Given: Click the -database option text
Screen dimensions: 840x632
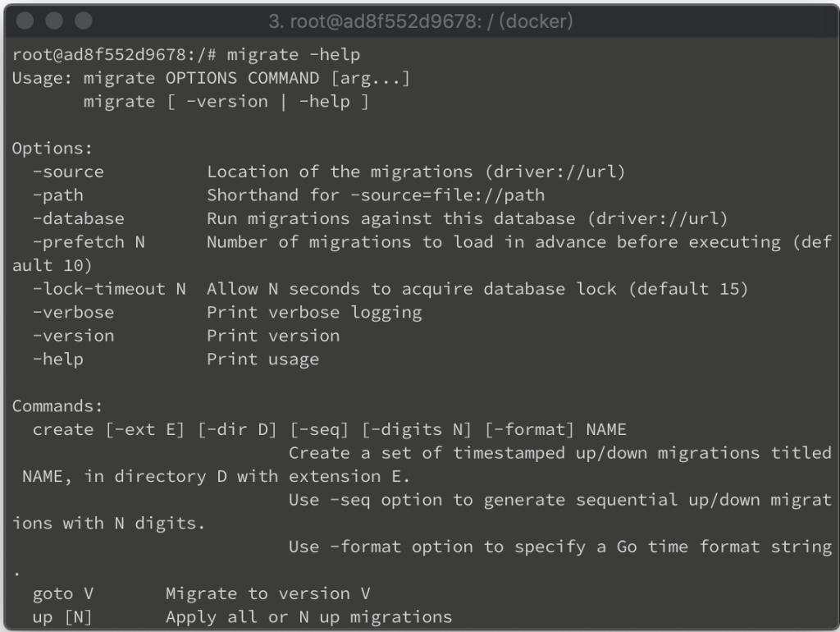Looking at the screenshot, I should (78, 218).
